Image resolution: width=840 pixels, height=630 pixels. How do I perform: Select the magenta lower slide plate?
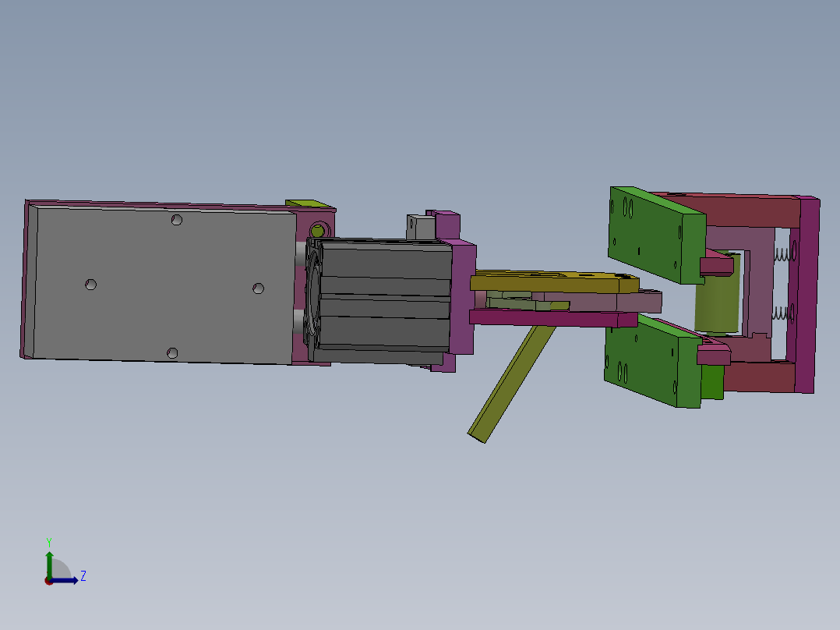coord(552,318)
